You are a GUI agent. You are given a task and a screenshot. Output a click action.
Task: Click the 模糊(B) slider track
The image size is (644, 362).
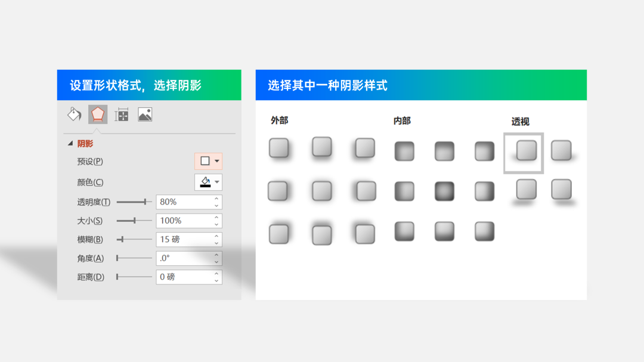point(134,239)
